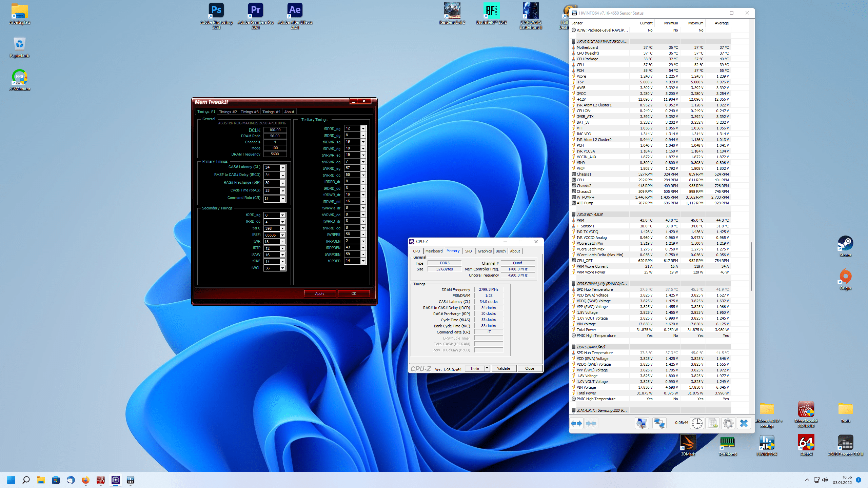Open Firefox from taskbar
The height and width of the screenshot is (488, 868).
[x=85, y=480]
